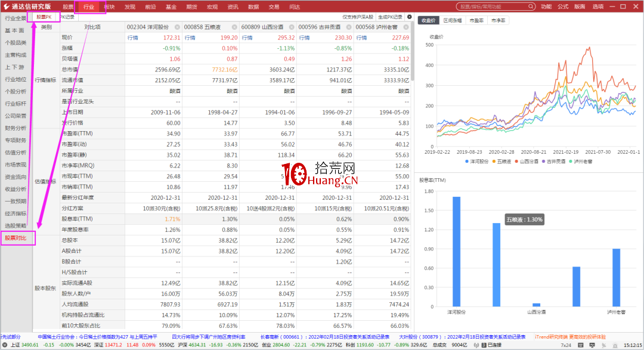Click the table vertical scrollbar
The height and width of the screenshot is (350, 644).
click(x=412, y=51)
